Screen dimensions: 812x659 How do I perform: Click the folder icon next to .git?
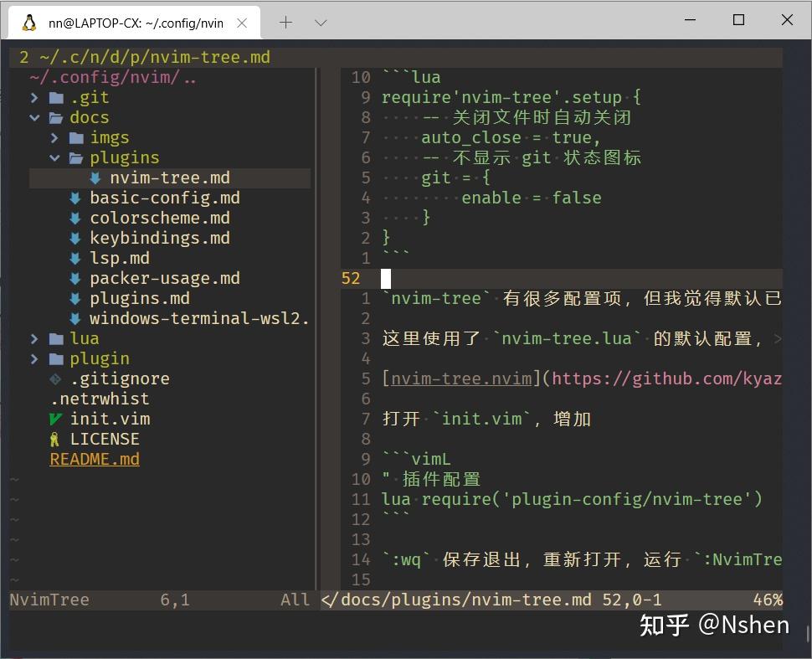point(54,97)
